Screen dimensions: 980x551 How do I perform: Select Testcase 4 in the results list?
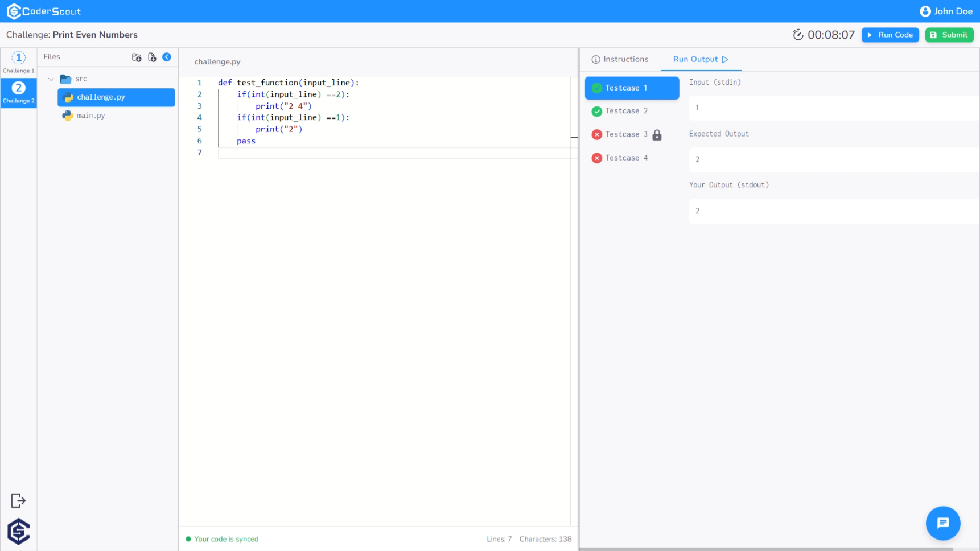(x=626, y=158)
